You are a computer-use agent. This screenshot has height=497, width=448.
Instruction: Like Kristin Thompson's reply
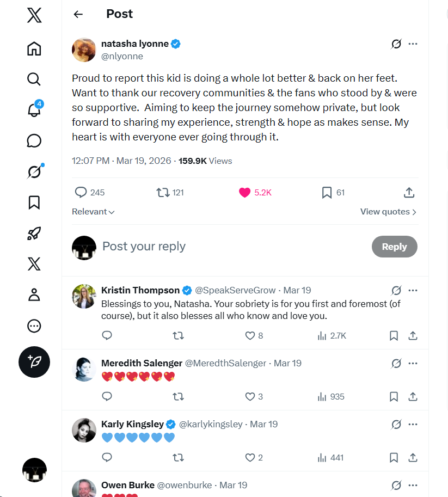[250, 335]
